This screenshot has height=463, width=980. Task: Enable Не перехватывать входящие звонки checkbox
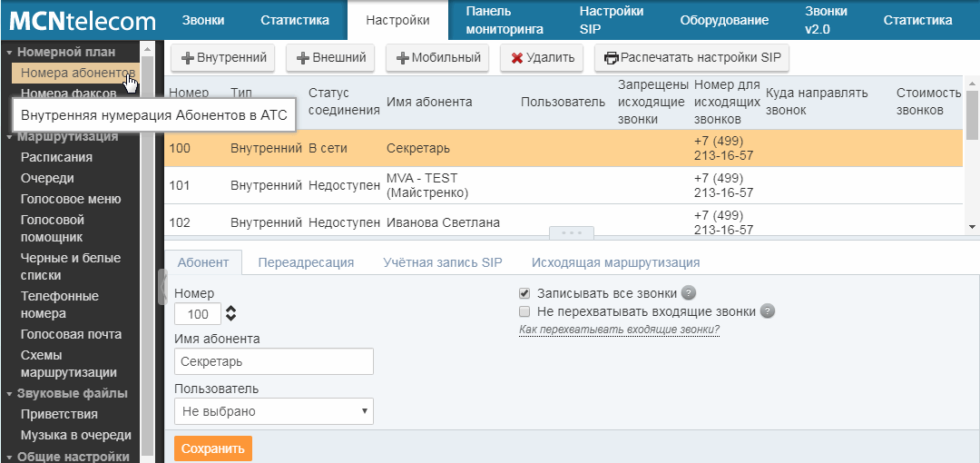(x=524, y=311)
